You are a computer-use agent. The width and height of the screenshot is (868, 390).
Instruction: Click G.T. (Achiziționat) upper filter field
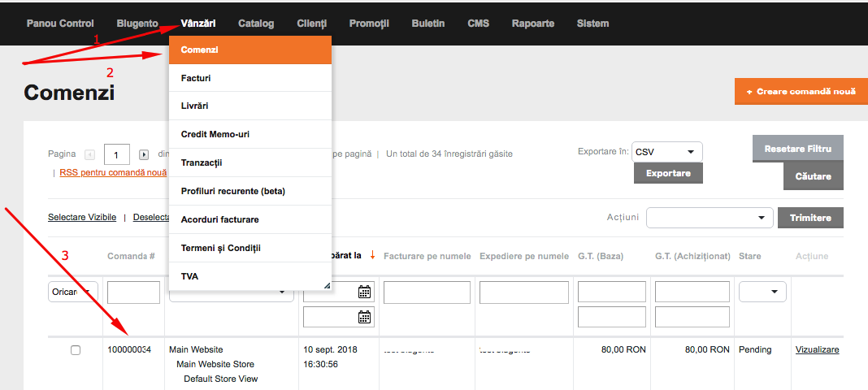click(x=692, y=292)
